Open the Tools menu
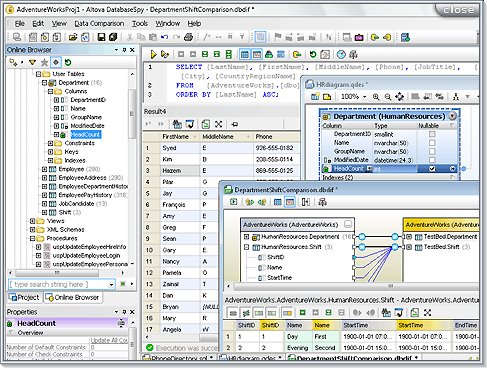 coord(140,23)
